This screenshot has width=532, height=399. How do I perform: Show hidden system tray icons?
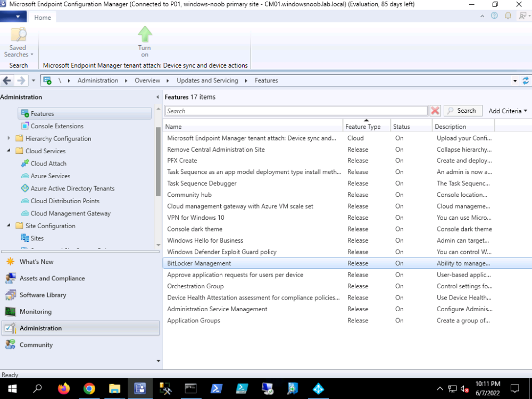tap(439, 388)
